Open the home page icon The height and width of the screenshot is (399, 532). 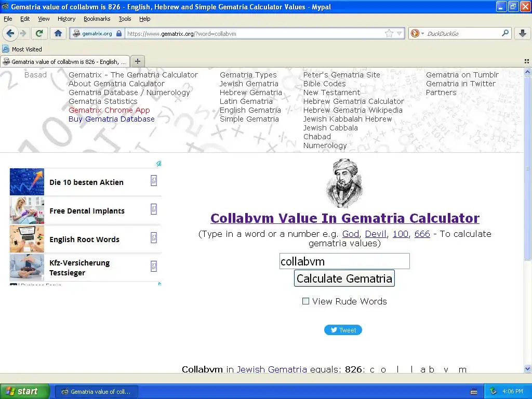click(58, 33)
